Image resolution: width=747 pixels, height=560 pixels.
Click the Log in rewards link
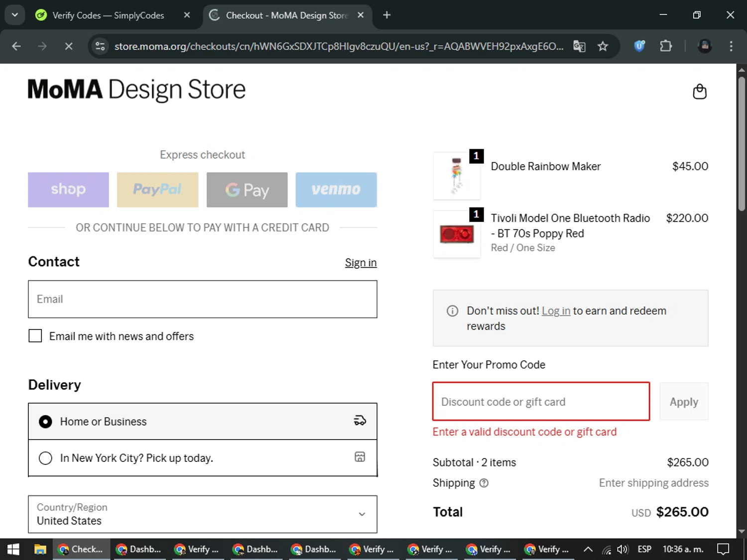coord(556,311)
